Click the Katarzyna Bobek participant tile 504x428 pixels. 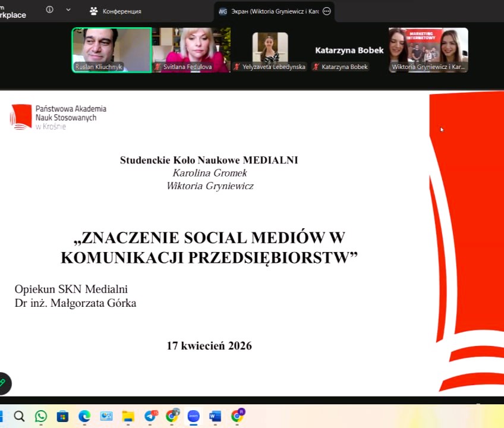349,51
